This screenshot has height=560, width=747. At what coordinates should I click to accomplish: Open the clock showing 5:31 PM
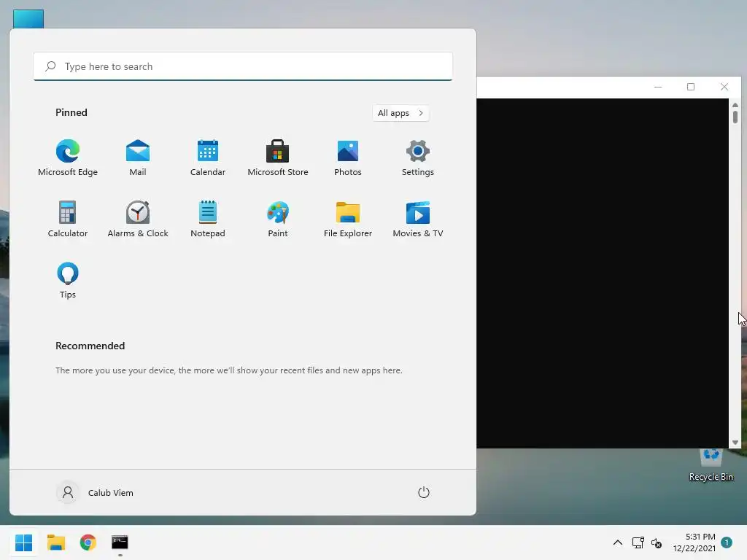694,542
